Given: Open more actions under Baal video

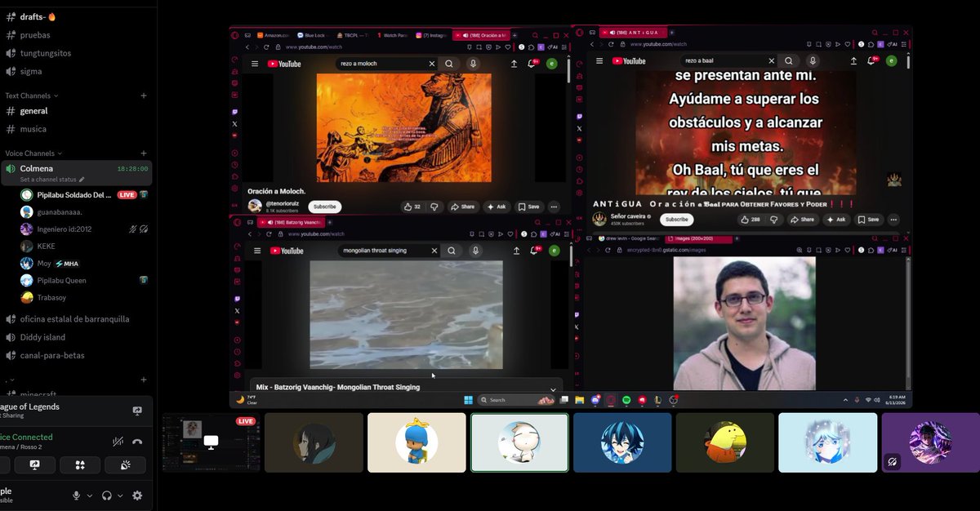Looking at the screenshot, I should coord(893,220).
